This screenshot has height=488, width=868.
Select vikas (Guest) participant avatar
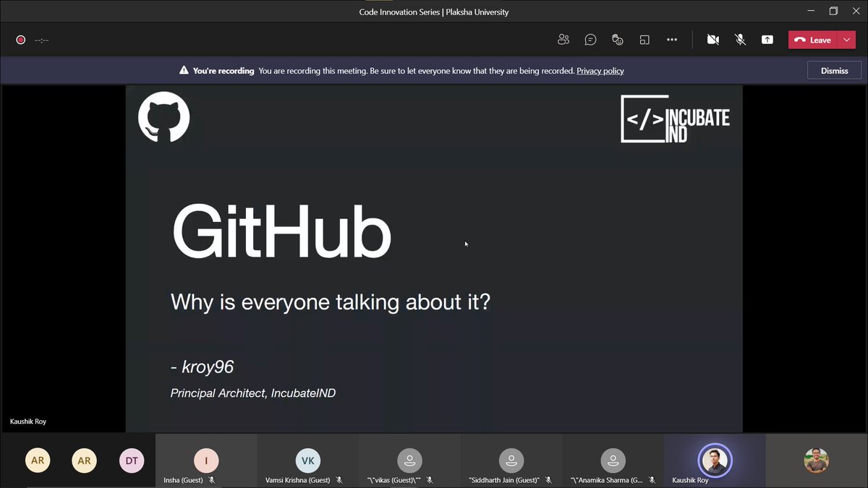[409, 461]
